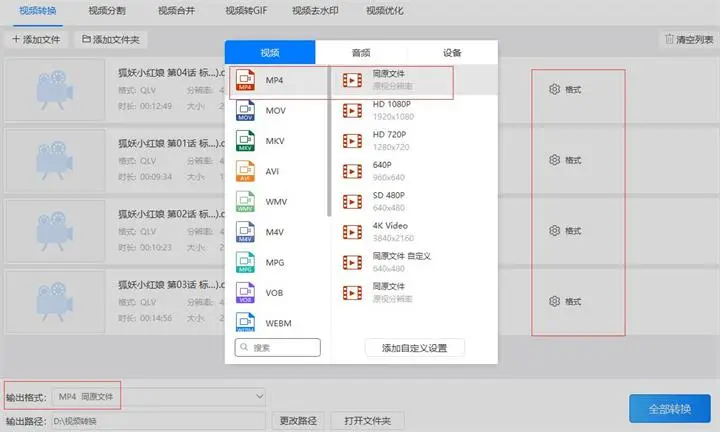Click the file name 狐妖小红娘 第01话
This screenshot has height=432, width=720.
pos(171,143)
